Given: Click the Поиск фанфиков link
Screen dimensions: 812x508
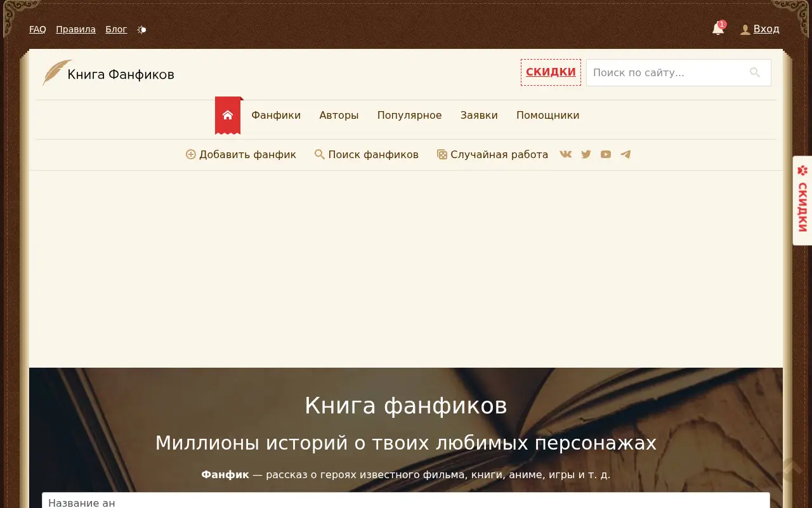Looking at the screenshot, I should (x=367, y=154).
